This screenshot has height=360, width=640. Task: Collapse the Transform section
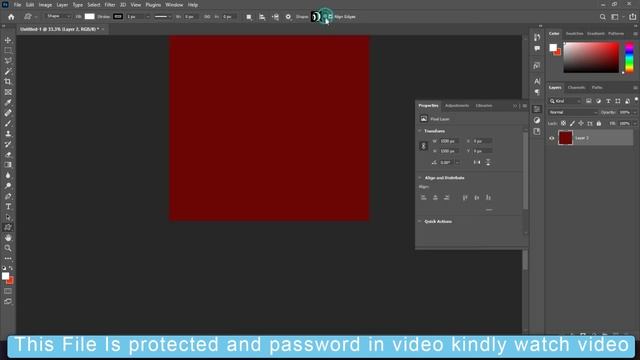click(420, 131)
